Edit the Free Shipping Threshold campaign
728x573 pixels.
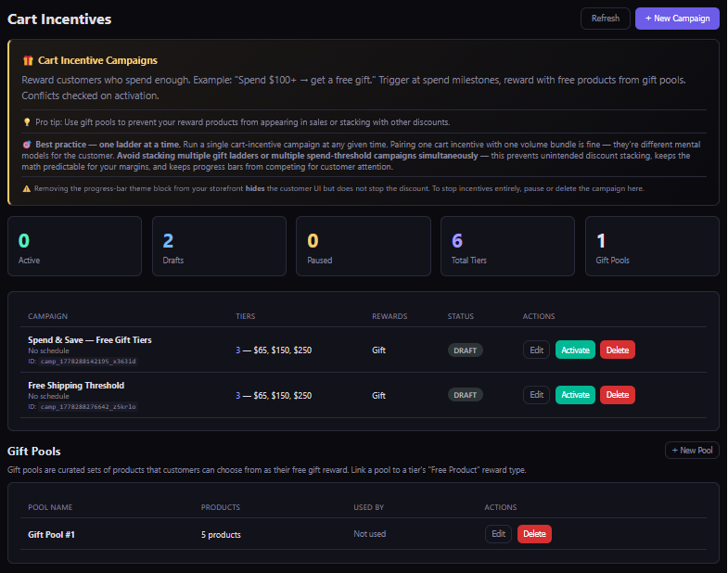537,395
